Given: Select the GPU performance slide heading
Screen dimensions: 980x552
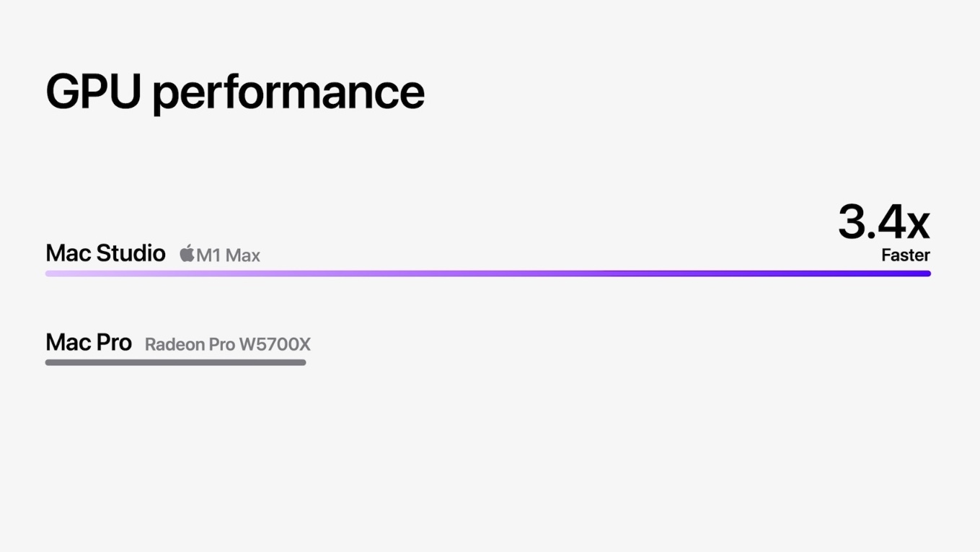Looking at the screenshot, I should pyautogui.click(x=235, y=92).
